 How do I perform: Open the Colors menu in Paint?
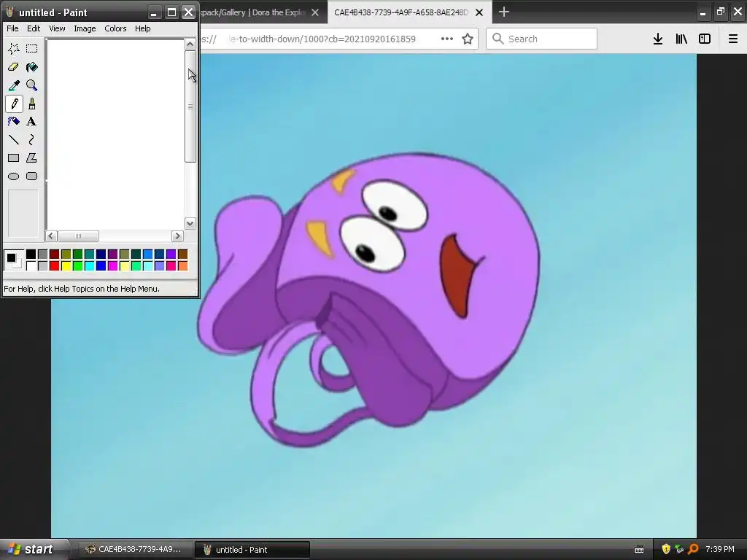tap(115, 28)
